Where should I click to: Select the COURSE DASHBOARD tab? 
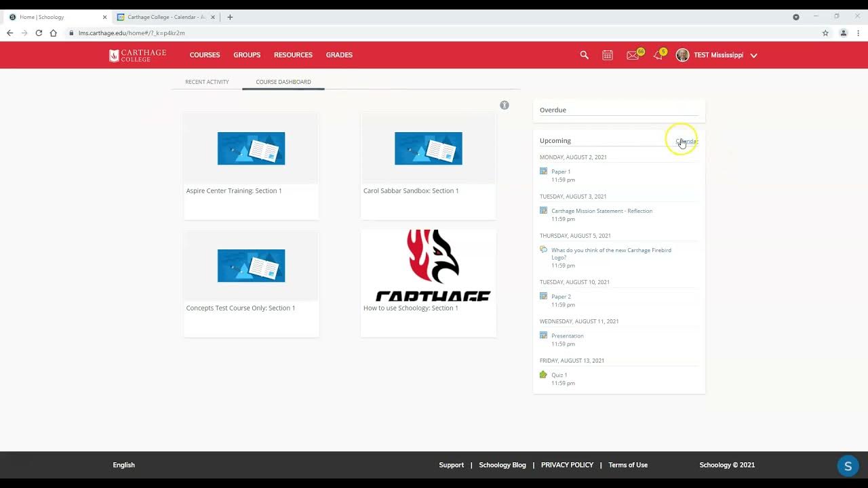pyautogui.click(x=283, y=82)
